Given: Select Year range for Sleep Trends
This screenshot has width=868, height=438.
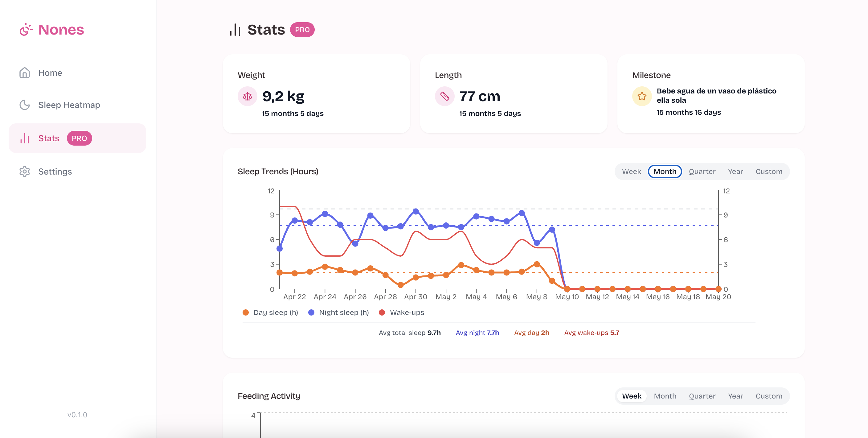Looking at the screenshot, I should click(735, 171).
